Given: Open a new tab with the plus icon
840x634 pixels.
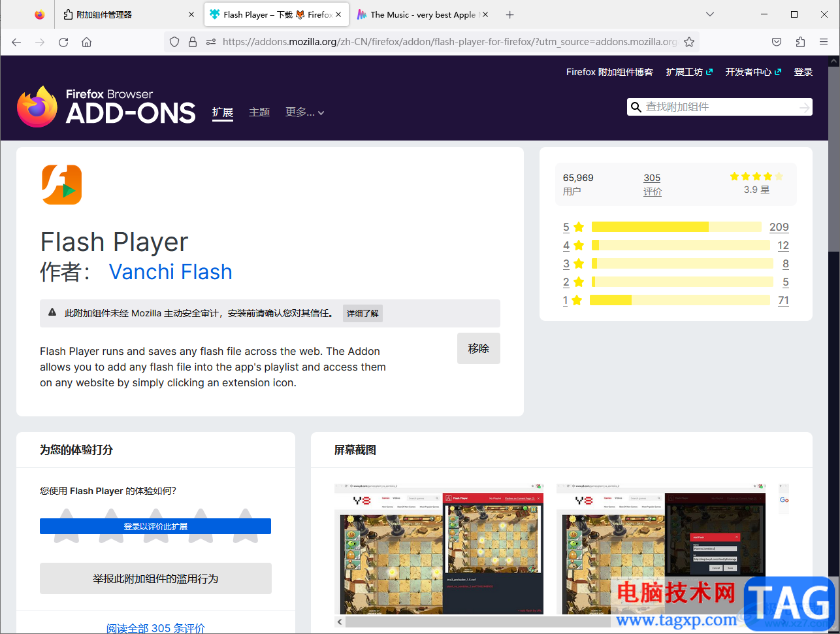Looking at the screenshot, I should click(x=510, y=14).
